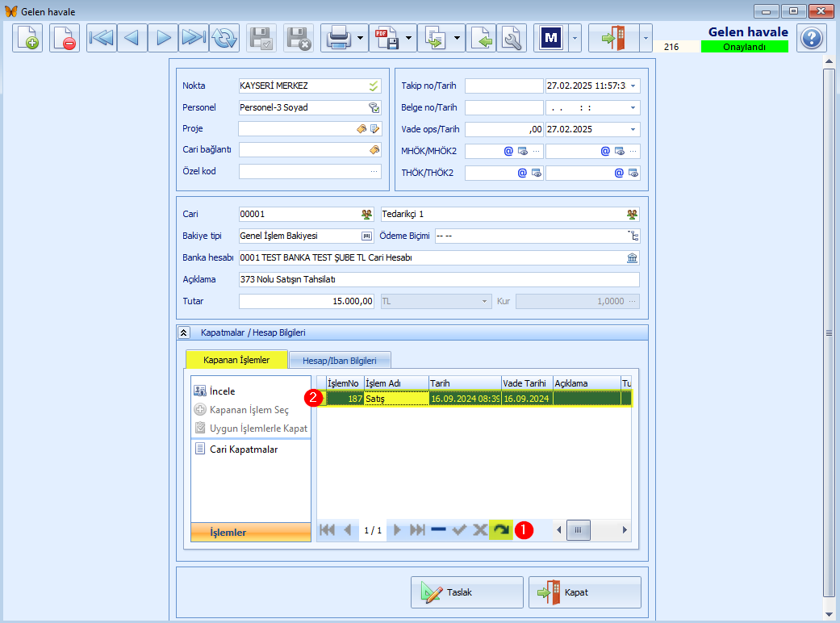The width and height of the screenshot is (840, 623).
Task: Expand the Vade tarih date dropdown
Action: [x=633, y=130]
